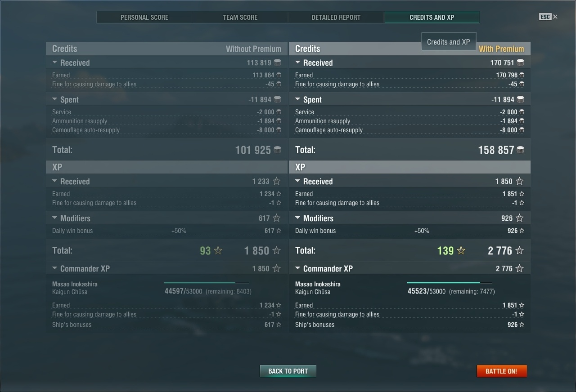Viewport: 576px width, 392px height.
Task: Open the Detailed Report tab
Action: click(x=336, y=18)
